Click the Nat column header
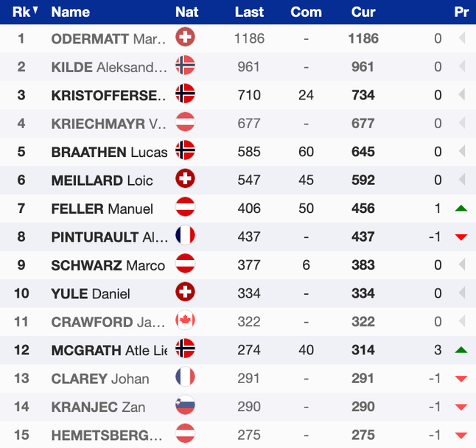Viewport: 476px width, 448px height. tap(187, 12)
